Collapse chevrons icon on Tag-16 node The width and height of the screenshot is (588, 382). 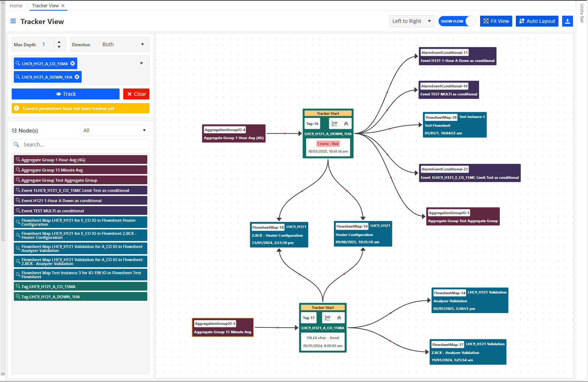pos(346,123)
